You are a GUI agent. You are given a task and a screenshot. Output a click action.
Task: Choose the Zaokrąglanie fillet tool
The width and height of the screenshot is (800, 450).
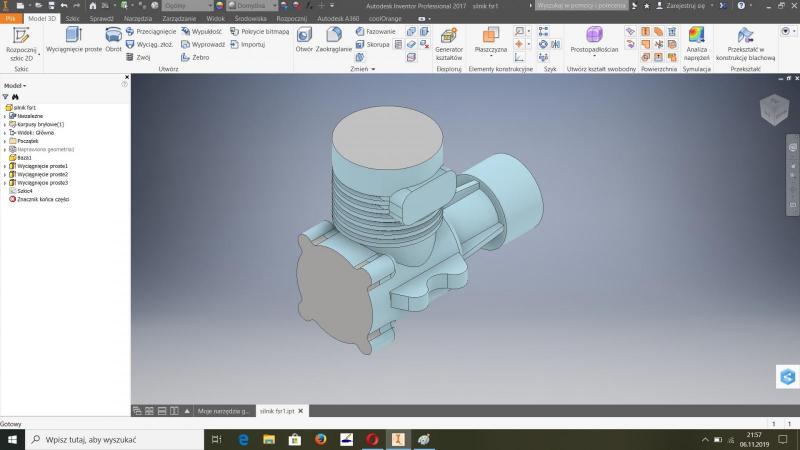[334, 40]
